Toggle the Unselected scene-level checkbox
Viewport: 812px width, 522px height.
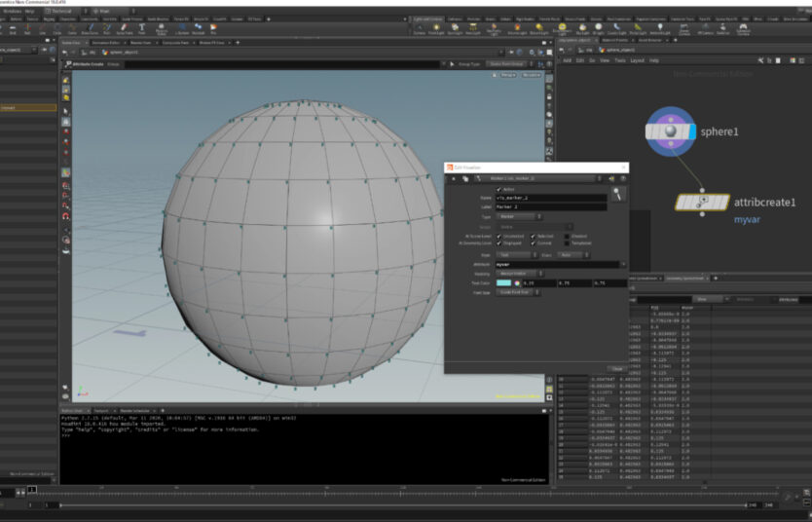pos(499,236)
